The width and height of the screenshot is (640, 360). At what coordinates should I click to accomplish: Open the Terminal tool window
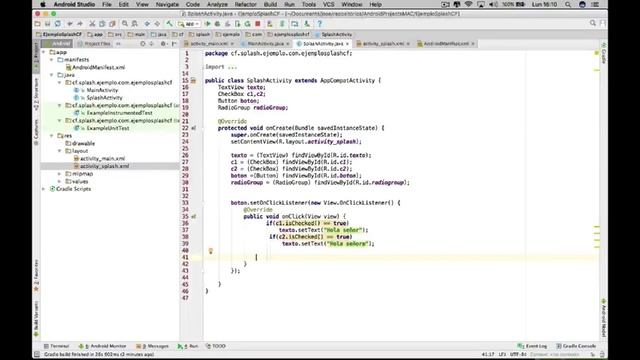coord(56,346)
